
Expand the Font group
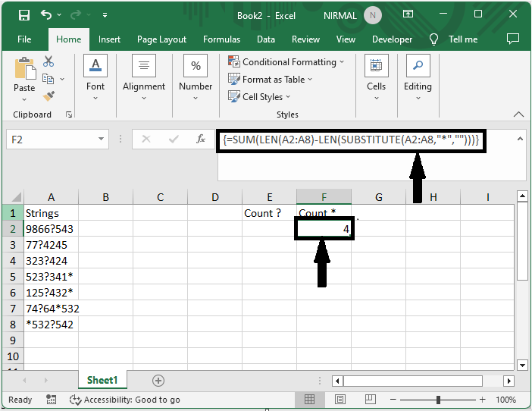click(95, 77)
